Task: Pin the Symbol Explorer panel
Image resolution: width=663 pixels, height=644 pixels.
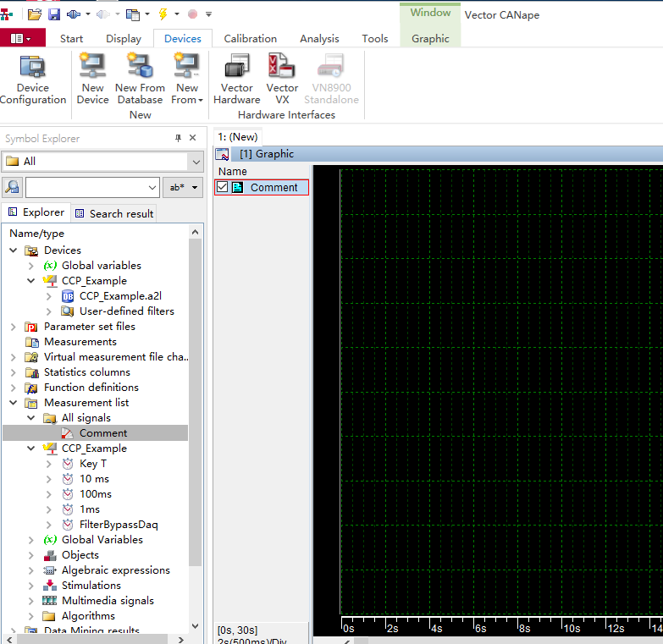Action: [178, 138]
